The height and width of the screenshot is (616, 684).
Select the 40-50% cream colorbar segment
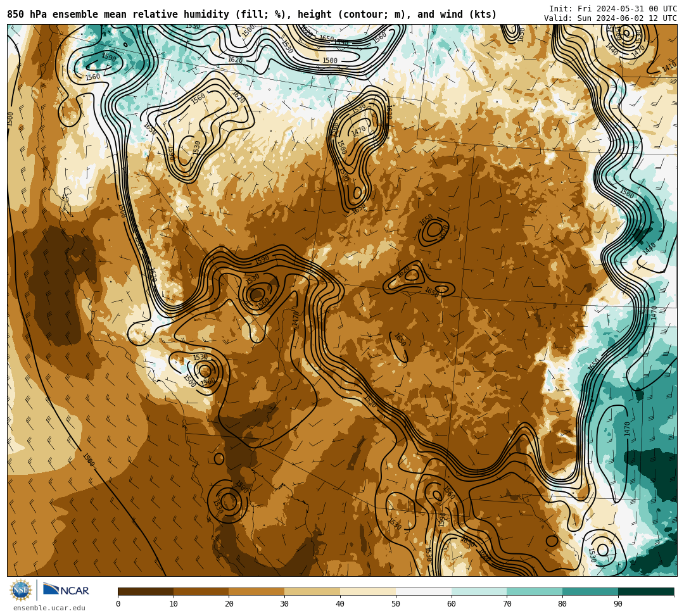click(x=368, y=591)
